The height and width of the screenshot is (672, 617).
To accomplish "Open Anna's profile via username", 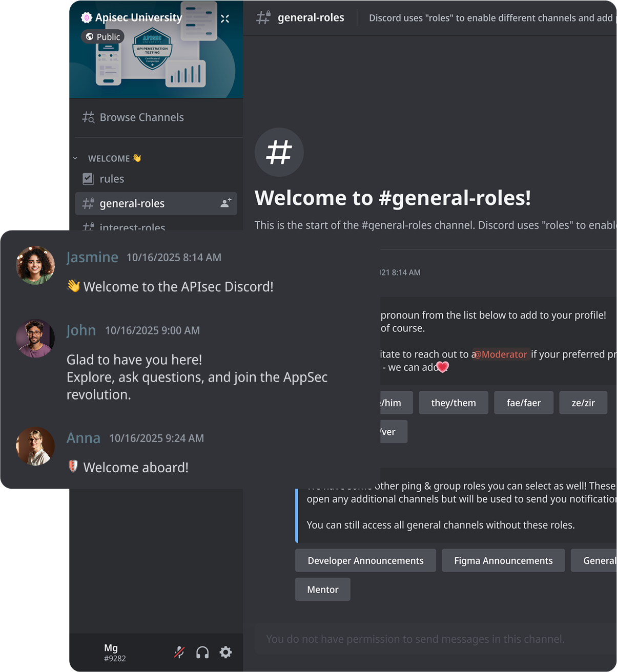I will point(84,438).
